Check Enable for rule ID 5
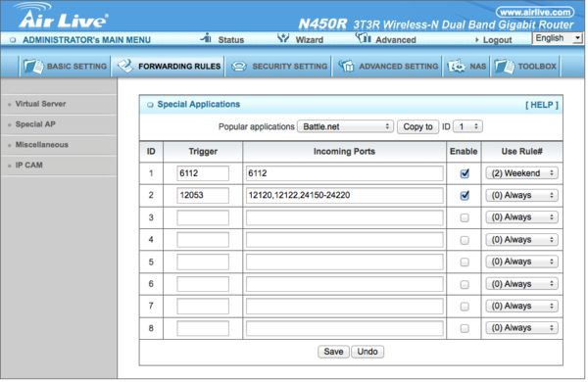The width and height of the screenshot is (588, 382). click(x=465, y=262)
